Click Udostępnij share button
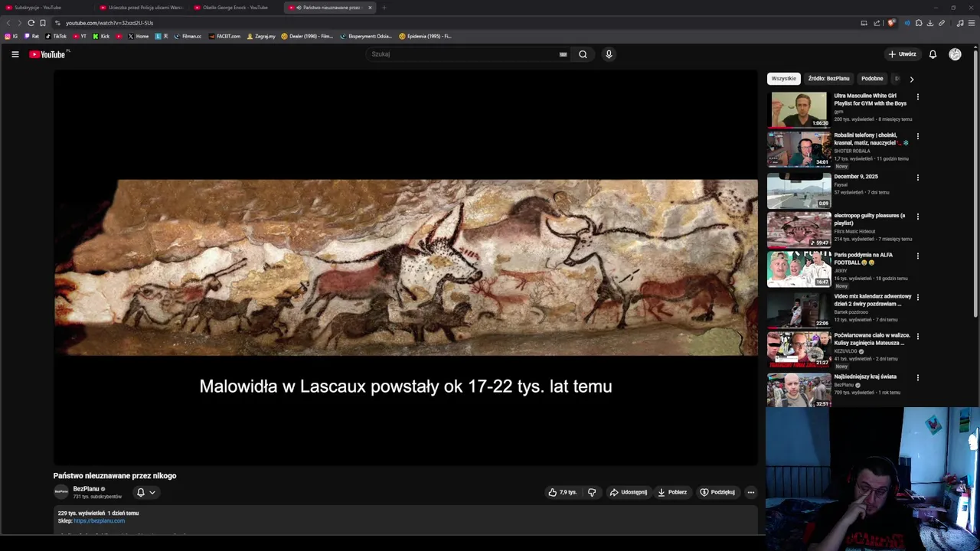The height and width of the screenshot is (551, 980). click(629, 492)
